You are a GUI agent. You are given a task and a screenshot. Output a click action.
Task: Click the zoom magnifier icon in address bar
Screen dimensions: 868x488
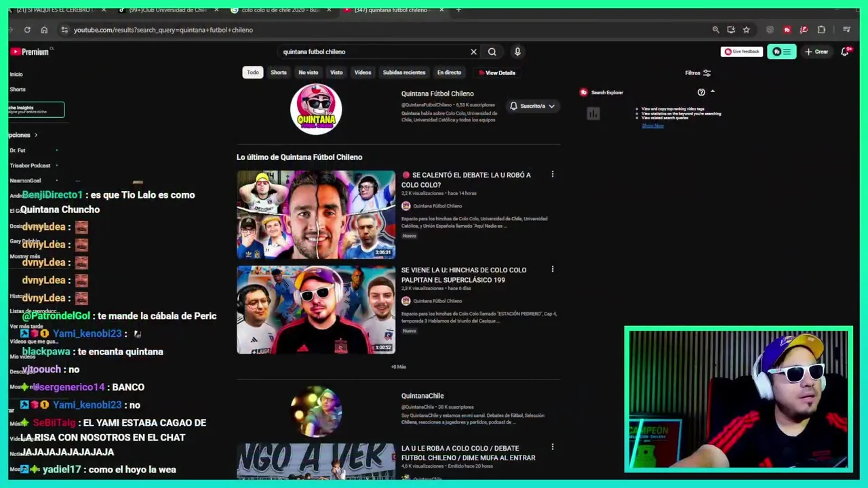(x=715, y=30)
